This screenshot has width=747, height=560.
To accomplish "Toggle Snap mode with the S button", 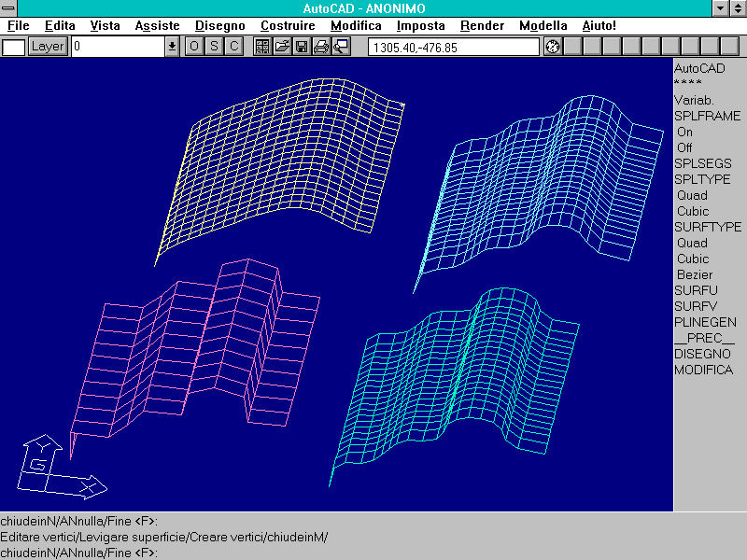I will pyautogui.click(x=214, y=46).
